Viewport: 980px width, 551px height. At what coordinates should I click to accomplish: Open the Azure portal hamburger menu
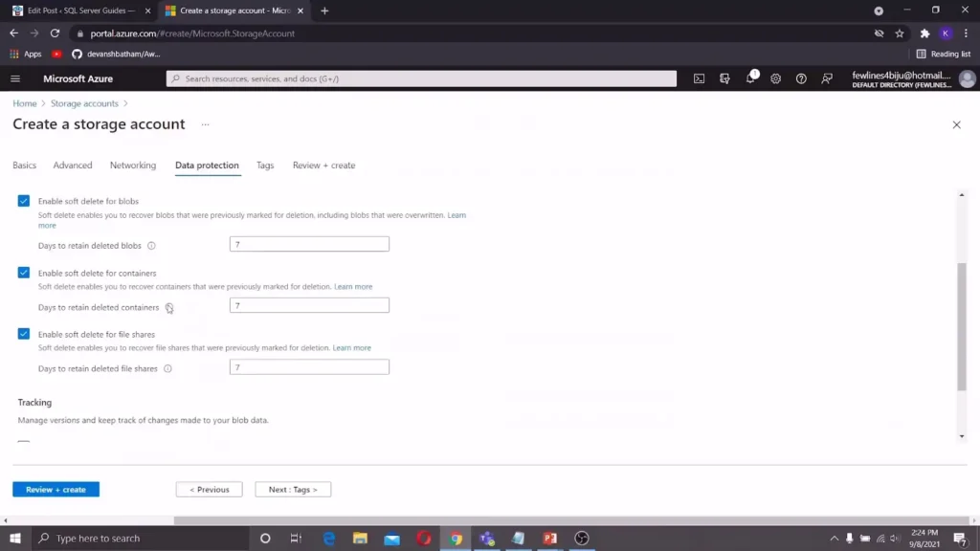click(15, 78)
